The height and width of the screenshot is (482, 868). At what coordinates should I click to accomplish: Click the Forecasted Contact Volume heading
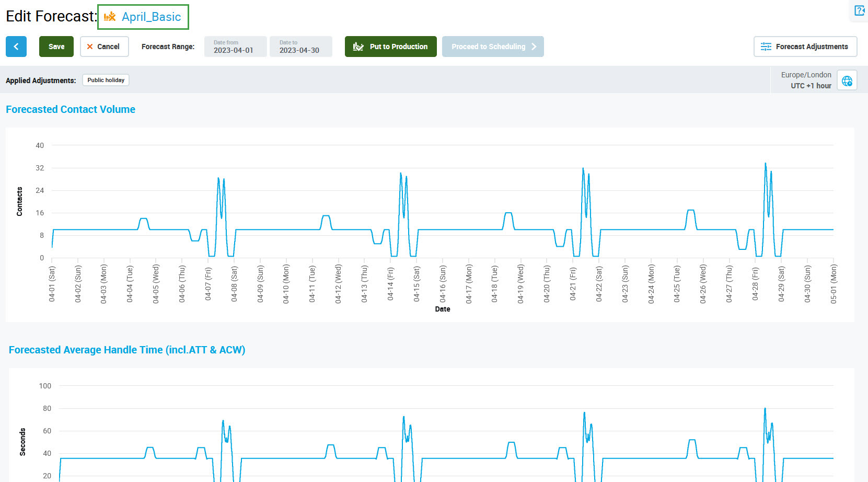click(x=71, y=109)
